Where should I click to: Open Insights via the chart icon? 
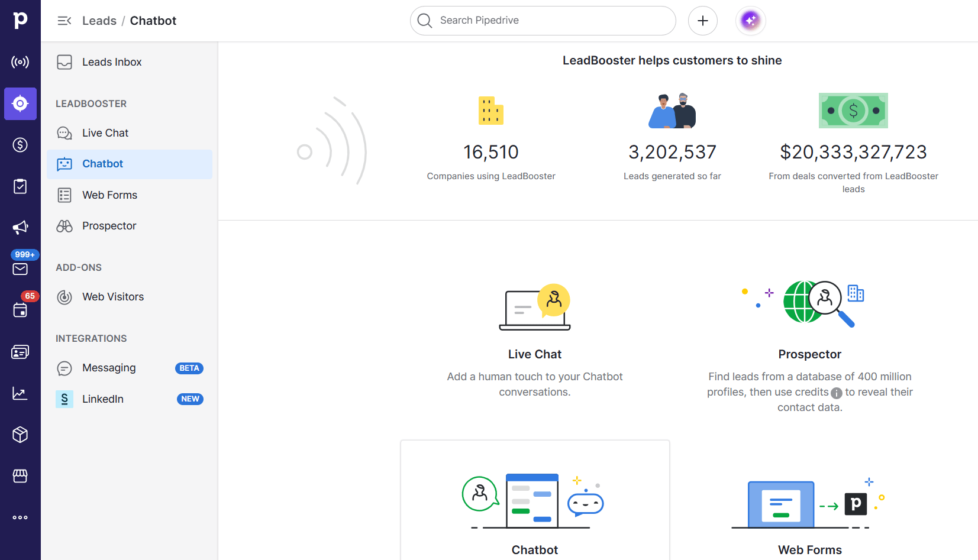click(20, 393)
